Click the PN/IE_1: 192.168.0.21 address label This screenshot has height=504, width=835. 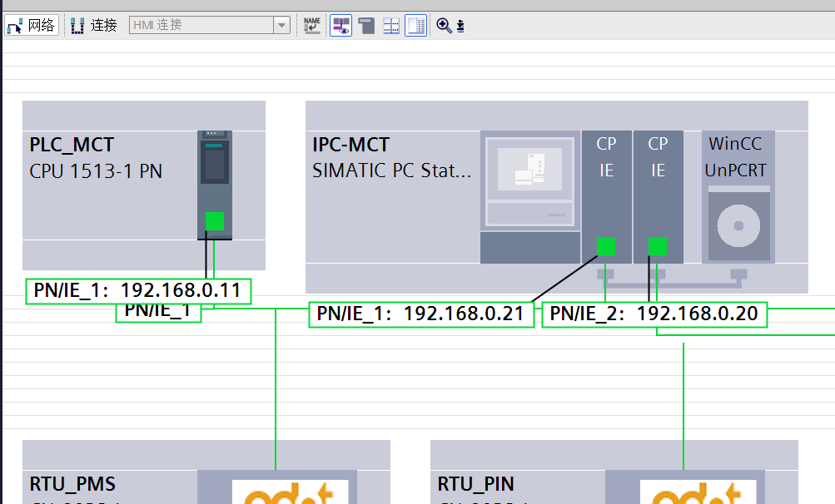(420, 314)
